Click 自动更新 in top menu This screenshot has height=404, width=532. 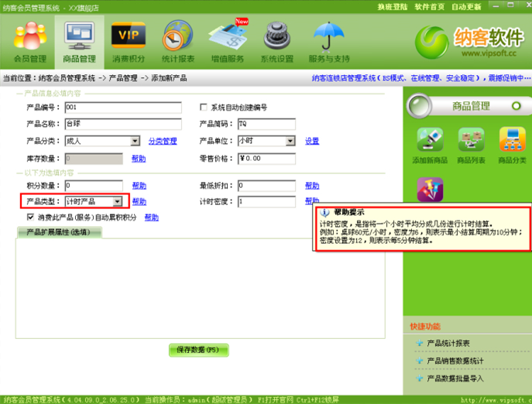(x=466, y=6)
